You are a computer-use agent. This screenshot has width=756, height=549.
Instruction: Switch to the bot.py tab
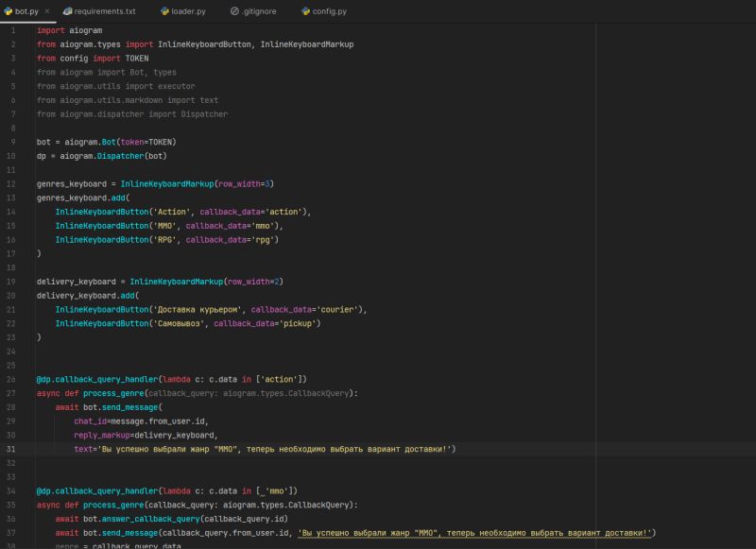point(26,11)
